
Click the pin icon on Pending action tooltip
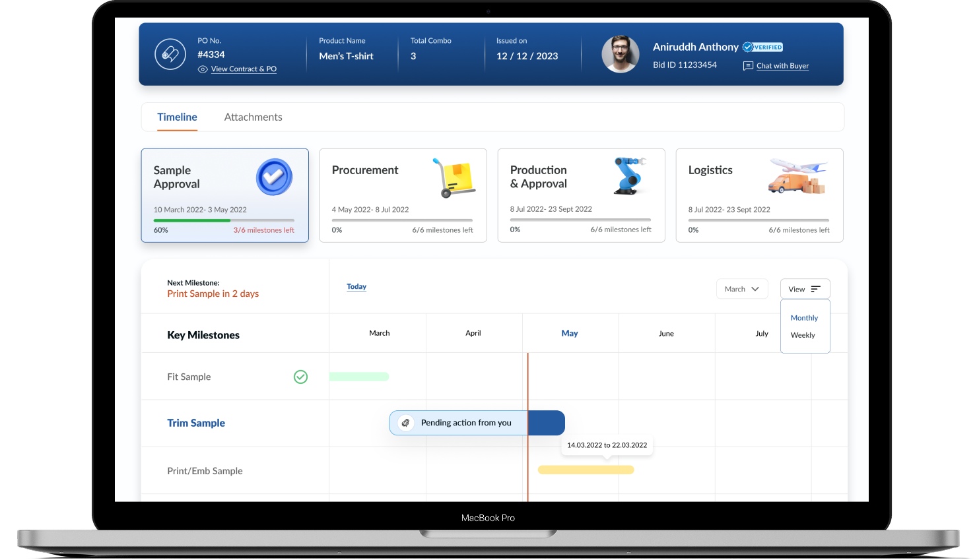[405, 423]
